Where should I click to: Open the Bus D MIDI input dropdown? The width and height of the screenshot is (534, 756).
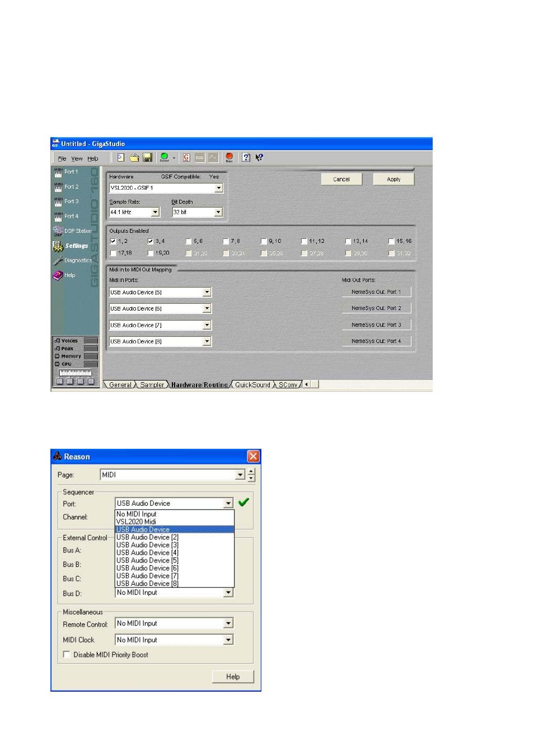click(228, 593)
